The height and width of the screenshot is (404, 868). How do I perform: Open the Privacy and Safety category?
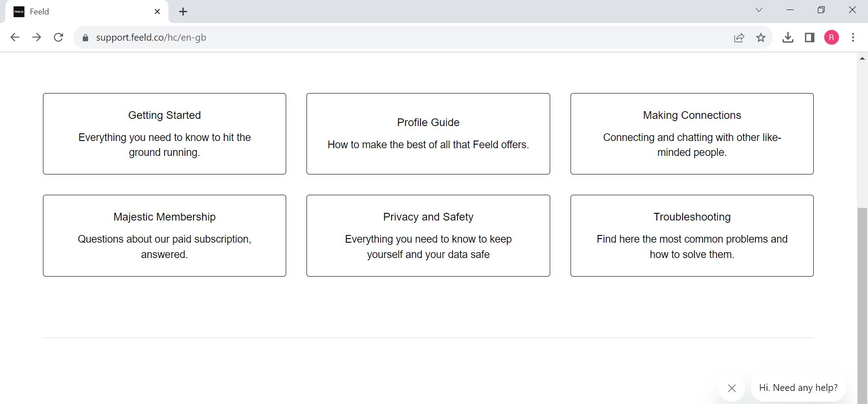tap(428, 235)
